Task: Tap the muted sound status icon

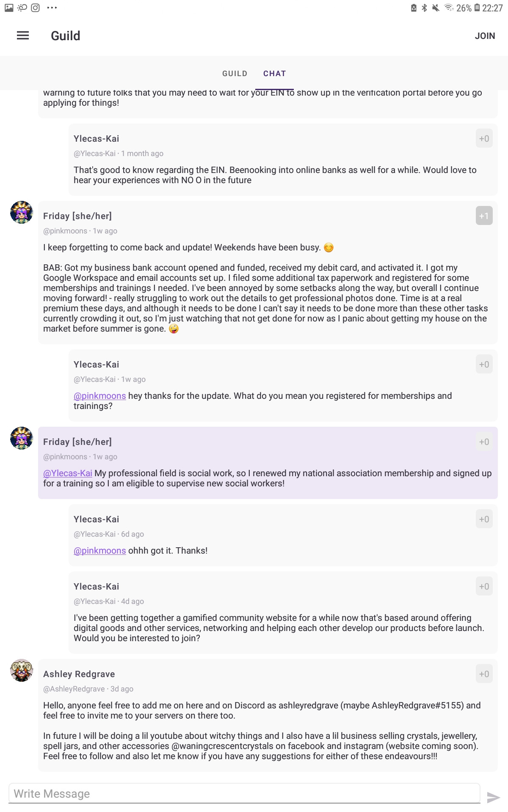Action: [x=436, y=8]
